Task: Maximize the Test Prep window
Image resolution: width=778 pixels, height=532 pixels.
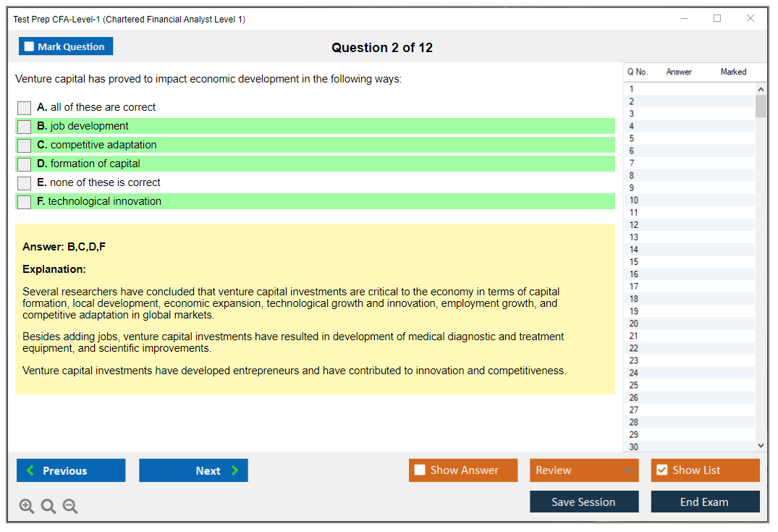Action: point(717,19)
